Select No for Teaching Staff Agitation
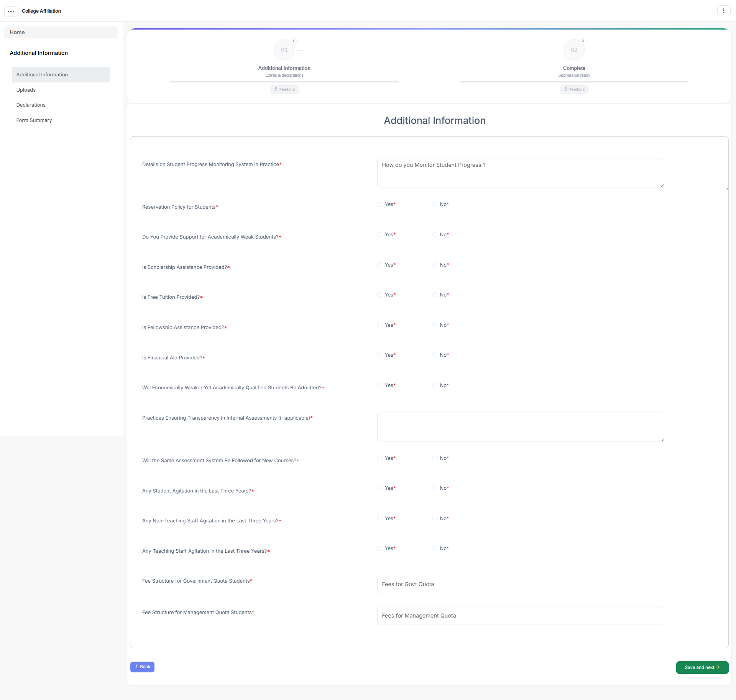Screen dimensions: 736x700 coord(435,548)
